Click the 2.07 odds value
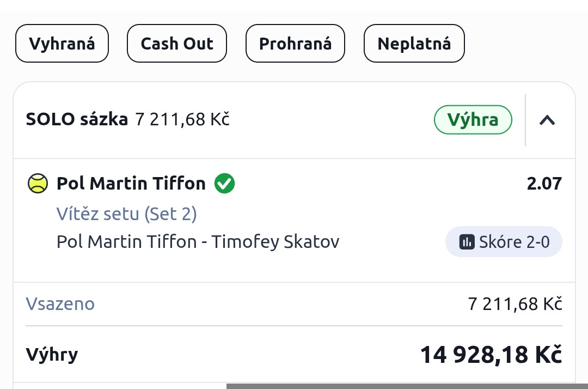This screenshot has height=389, width=588. click(x=544, y=184)
